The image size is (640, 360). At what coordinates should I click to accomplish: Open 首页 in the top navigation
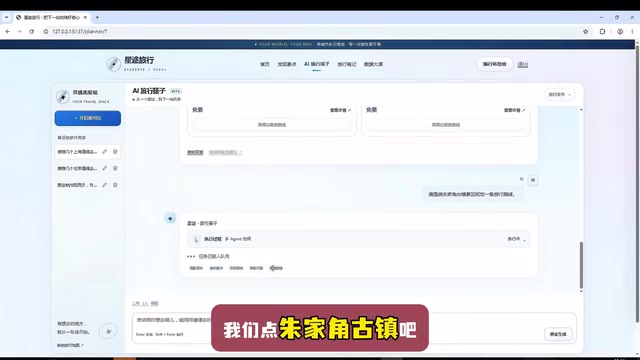point(265,64)
